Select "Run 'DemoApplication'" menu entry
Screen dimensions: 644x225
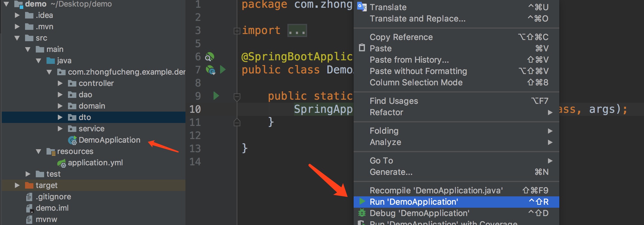(x=456, y=202)
